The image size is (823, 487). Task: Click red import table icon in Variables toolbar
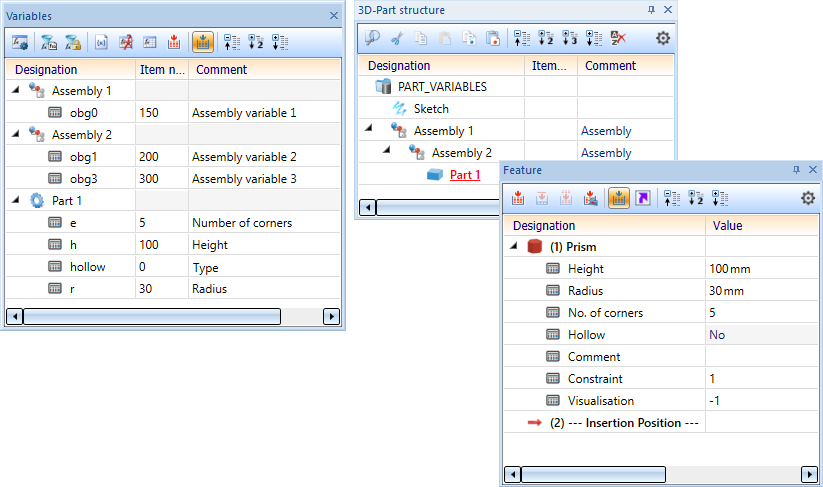(174, 42)
